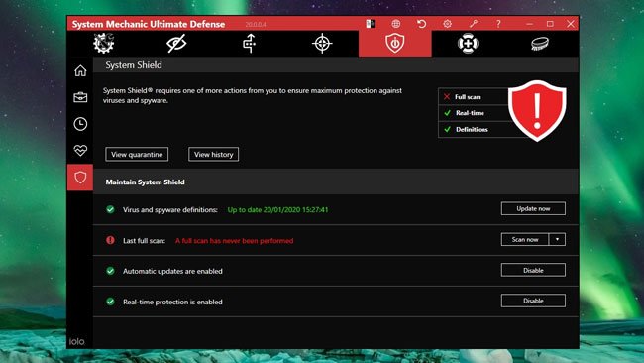Screen dimensions: 644x363
Task: Click 'Up to date 20/01/2020 15:27:41' text
Action: click(277, 209)
